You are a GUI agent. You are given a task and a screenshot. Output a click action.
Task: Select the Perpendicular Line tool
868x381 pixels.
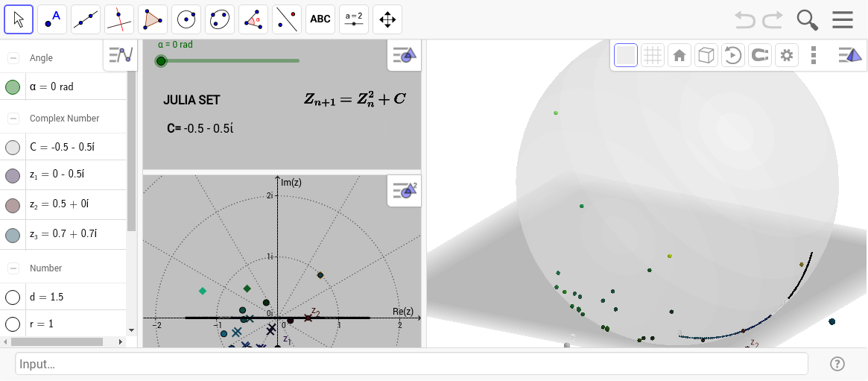(x=119, y=19)
